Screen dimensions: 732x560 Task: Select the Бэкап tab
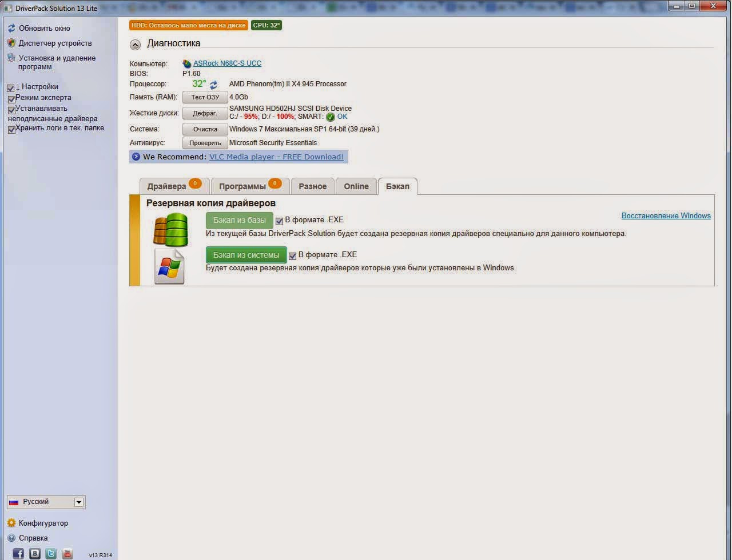click(x=397, y=186)
